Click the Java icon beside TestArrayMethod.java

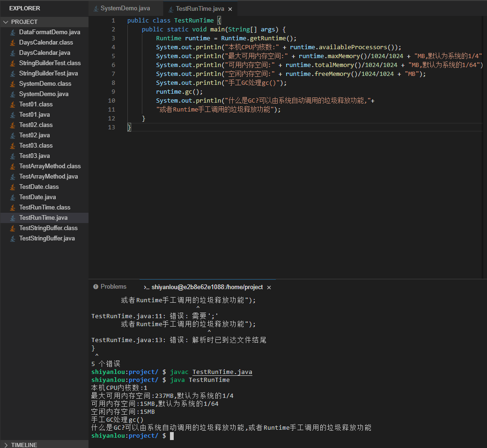tap(13, 177)
